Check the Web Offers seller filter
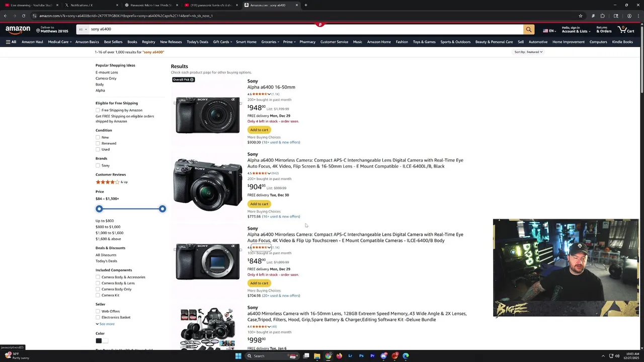 98,311
